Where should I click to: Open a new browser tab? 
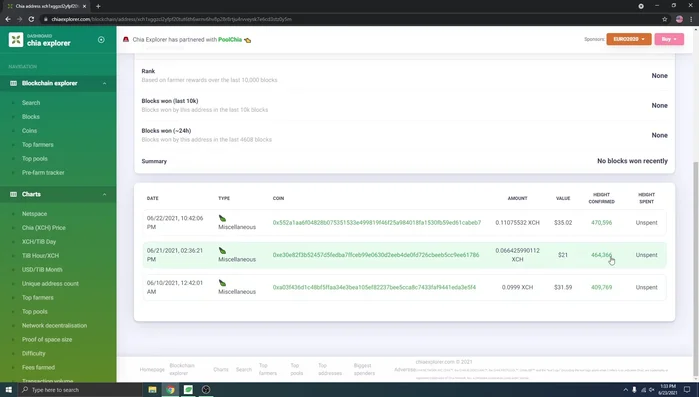98,6
